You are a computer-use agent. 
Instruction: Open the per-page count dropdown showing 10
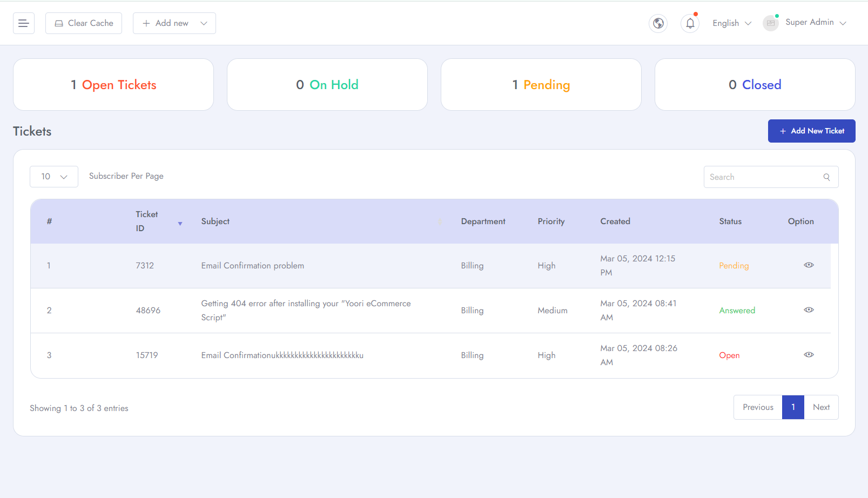pos(54,177)
